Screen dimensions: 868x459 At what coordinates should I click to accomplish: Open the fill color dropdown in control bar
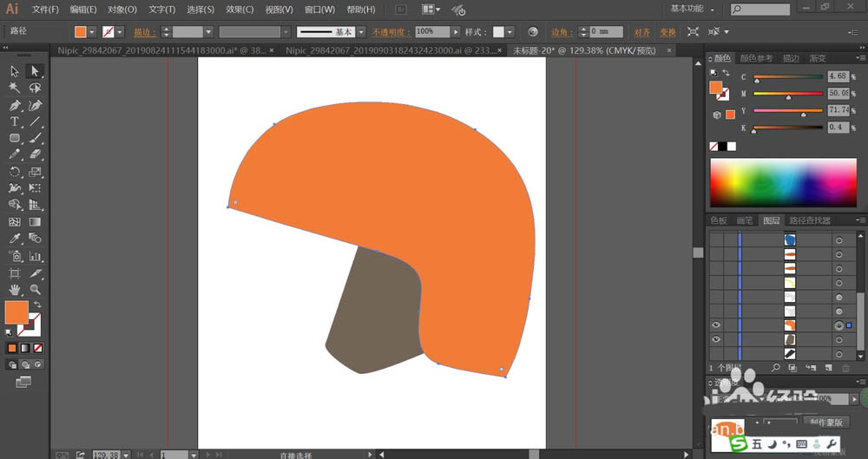(94, 31)
